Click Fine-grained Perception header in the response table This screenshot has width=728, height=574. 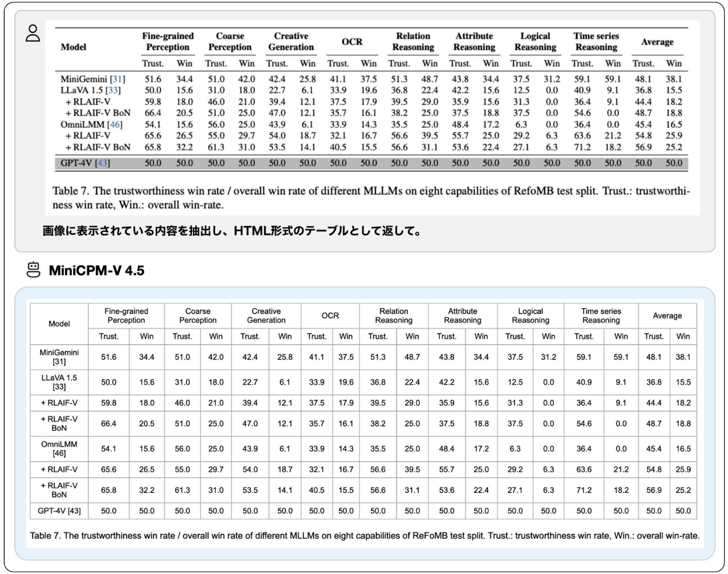126,316
